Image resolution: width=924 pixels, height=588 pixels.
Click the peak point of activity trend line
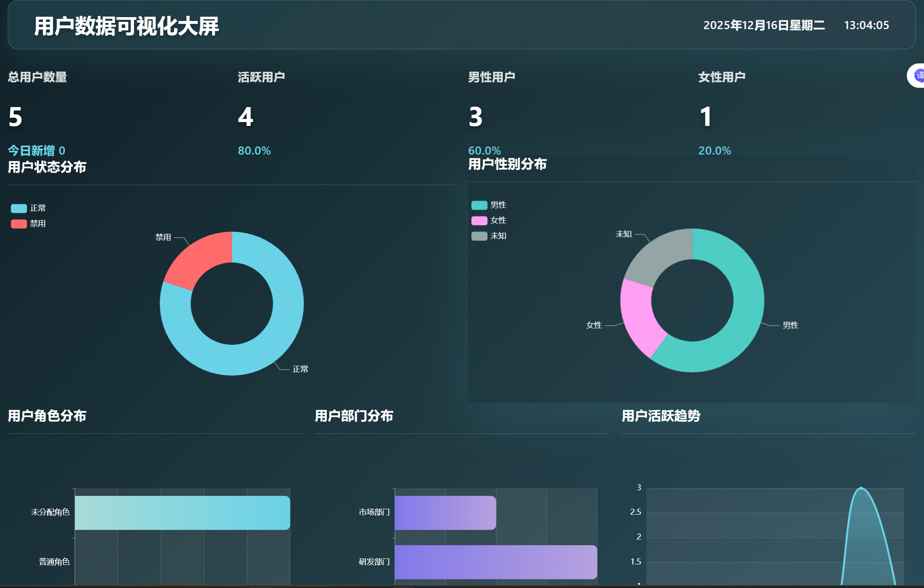tap(861, 488)
